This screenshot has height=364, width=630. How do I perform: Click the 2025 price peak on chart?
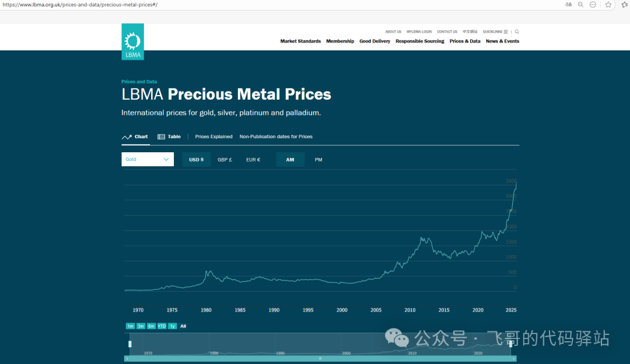click(516, 183)
